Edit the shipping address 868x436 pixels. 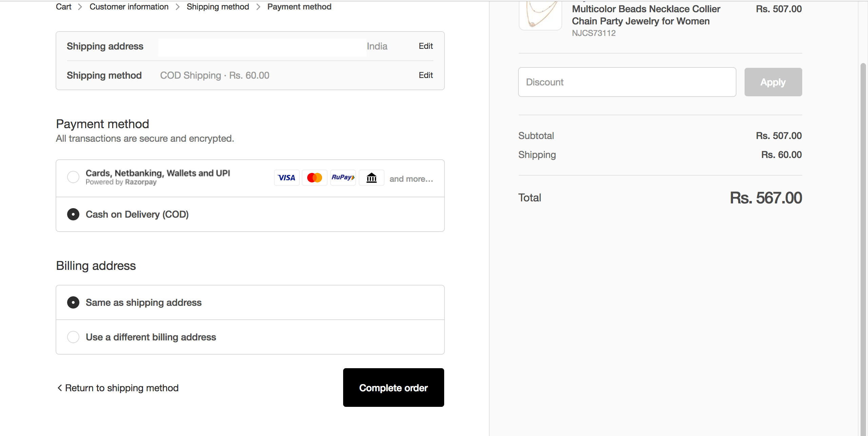pos(426,46)
